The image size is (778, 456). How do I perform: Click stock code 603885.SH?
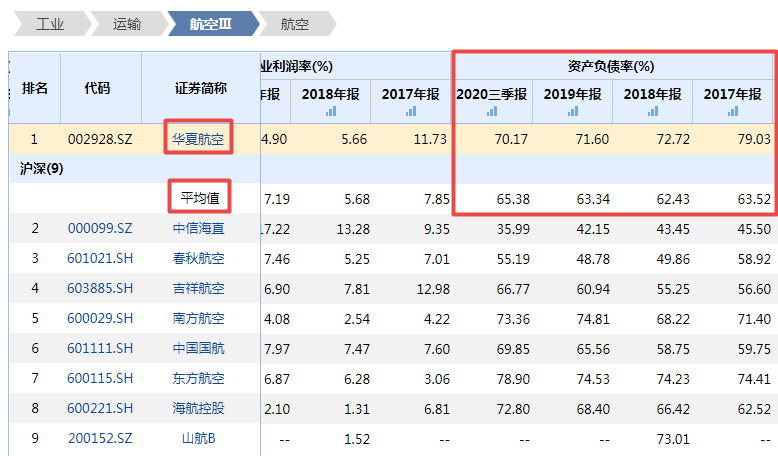tap(100, 289)
